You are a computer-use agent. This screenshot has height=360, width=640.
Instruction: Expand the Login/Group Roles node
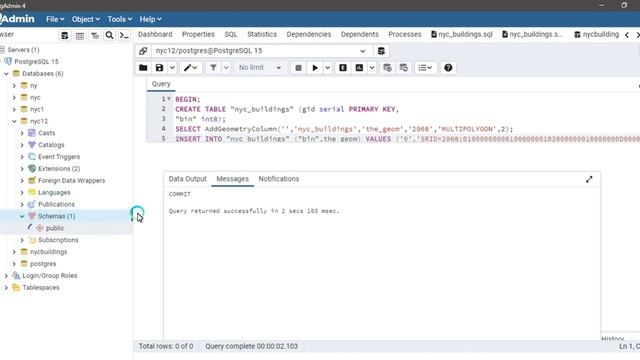point(6,276)
